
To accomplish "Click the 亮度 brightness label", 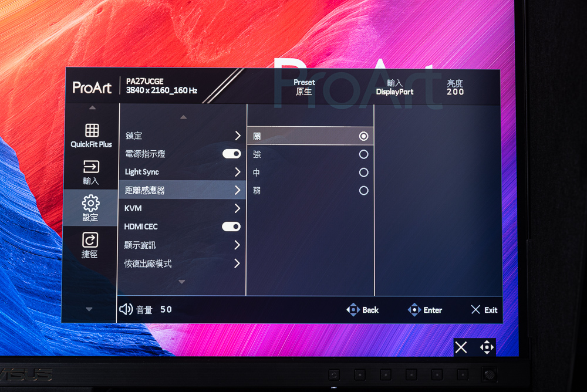I will tap(455, 83).
